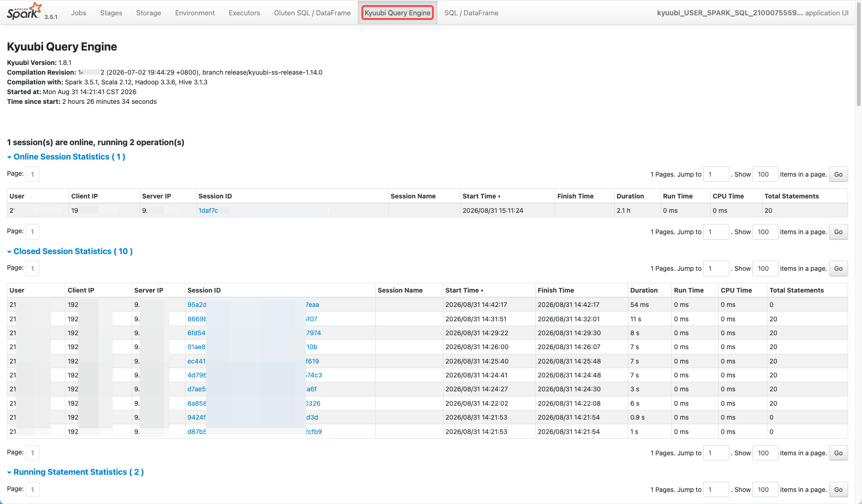Click Go below the closed sessions table
862x504 pixels.
pos(838,453)
